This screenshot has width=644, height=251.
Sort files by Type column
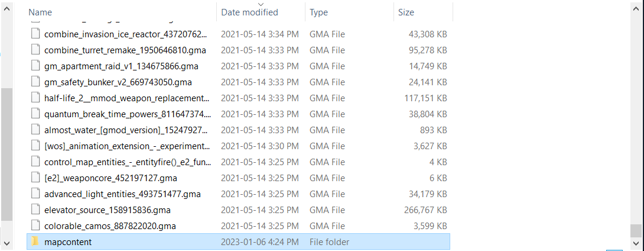coord(320,12)
